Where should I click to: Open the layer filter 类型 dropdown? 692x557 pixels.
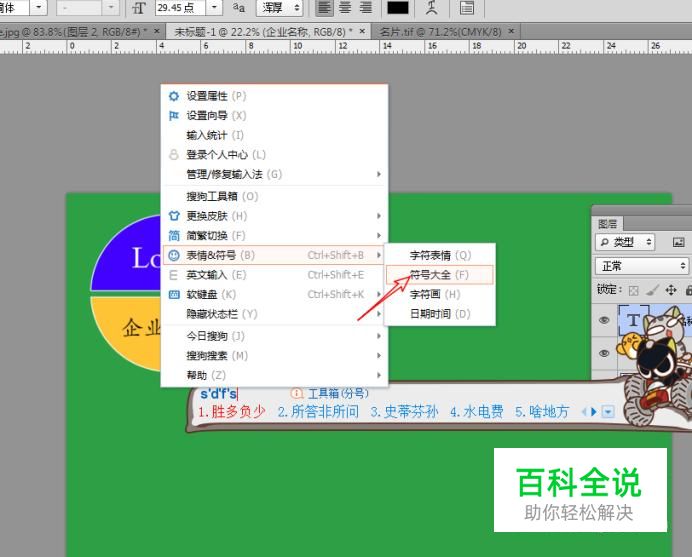[x=627, y=242]
